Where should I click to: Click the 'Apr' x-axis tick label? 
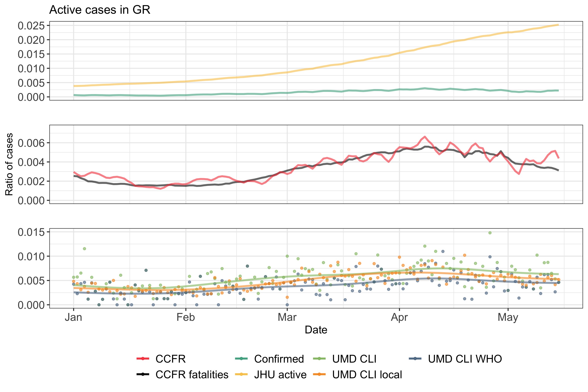pos(399,317)
